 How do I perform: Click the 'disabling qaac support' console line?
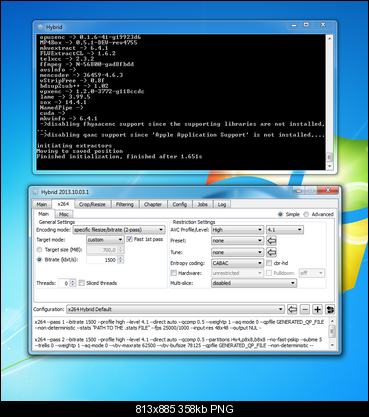[182, 135]
